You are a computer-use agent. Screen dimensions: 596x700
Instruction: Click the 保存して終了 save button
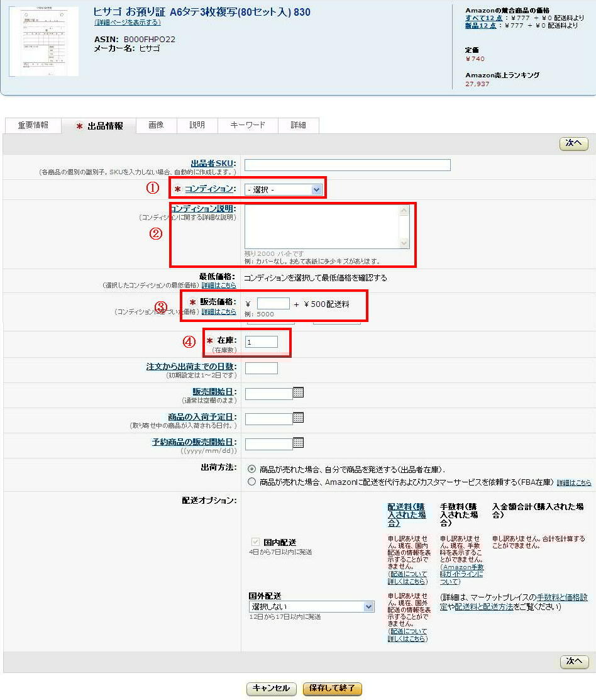(x=333, y=689)
